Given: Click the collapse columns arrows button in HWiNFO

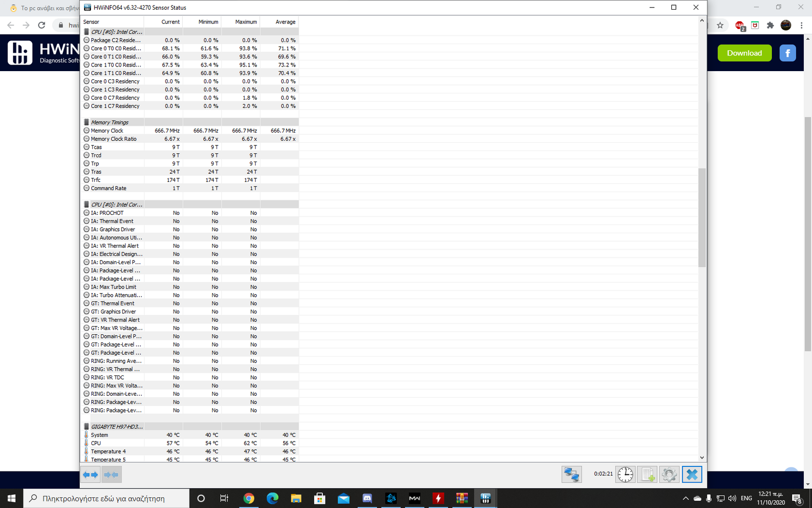Looking at the screenshot, I should (x=111, y=474).
